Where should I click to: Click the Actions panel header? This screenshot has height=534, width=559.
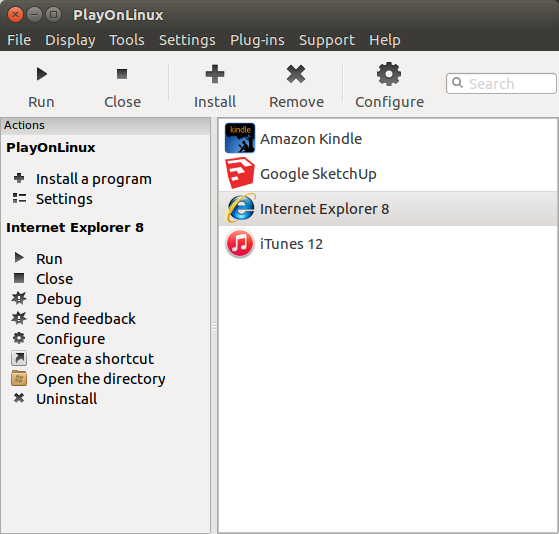(106, 125)
